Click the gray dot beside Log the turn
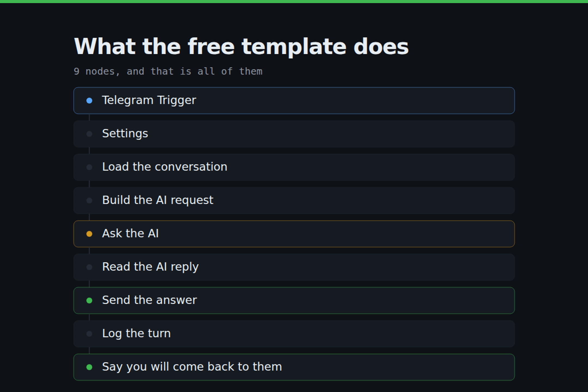Viewport: 588px width, 392px height. pyautogui.click(x=89, y=334)
